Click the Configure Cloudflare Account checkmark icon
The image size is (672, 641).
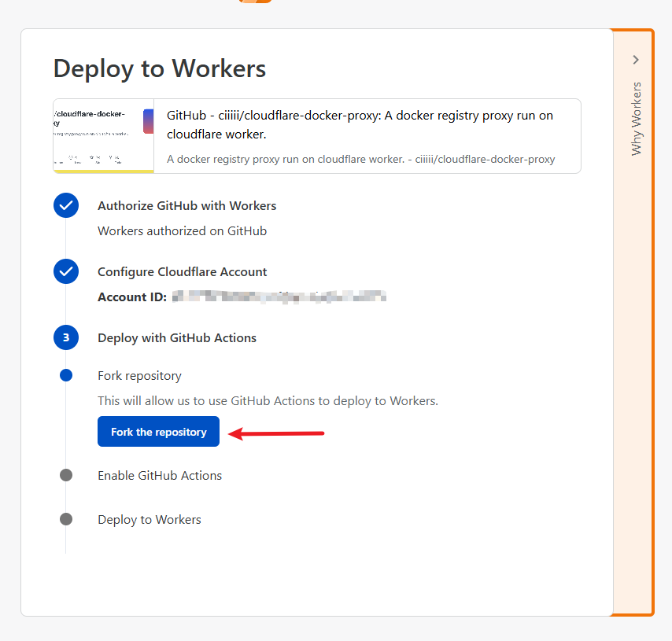click(66, 271)
